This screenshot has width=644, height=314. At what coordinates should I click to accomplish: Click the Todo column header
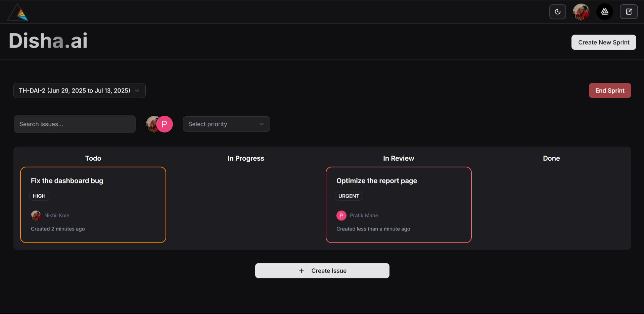pyautogui.click(x=93, y=158)
